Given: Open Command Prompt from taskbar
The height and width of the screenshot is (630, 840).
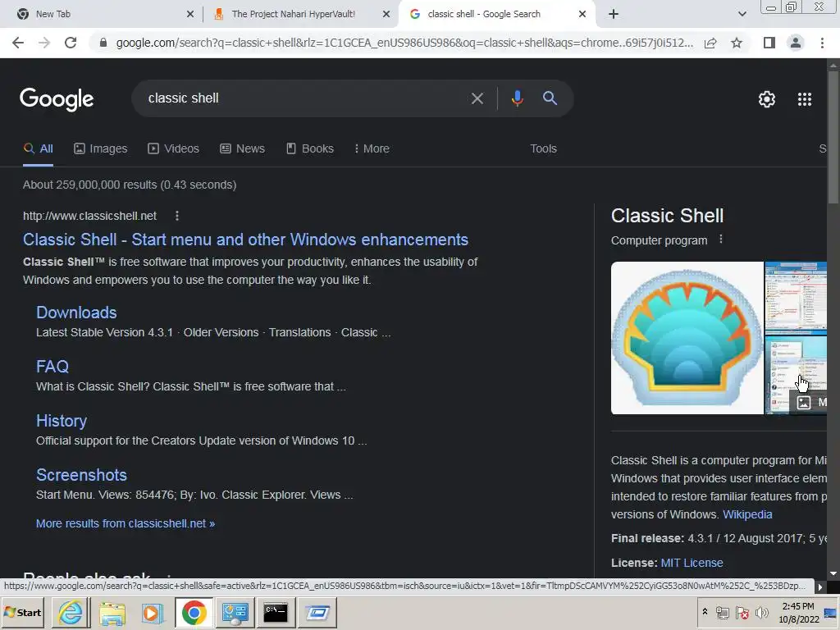Looking at the screenshot, I should tap(276, 613).
